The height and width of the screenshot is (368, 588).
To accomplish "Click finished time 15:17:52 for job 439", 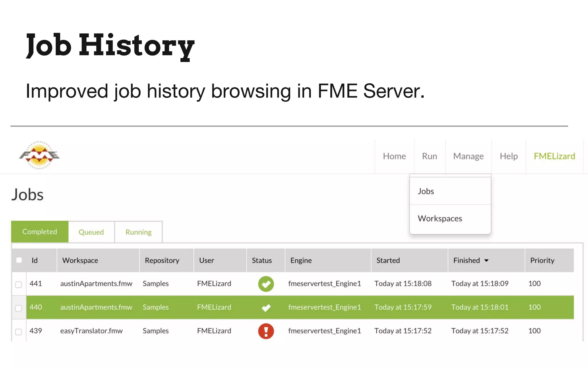I will coord(480,331).
